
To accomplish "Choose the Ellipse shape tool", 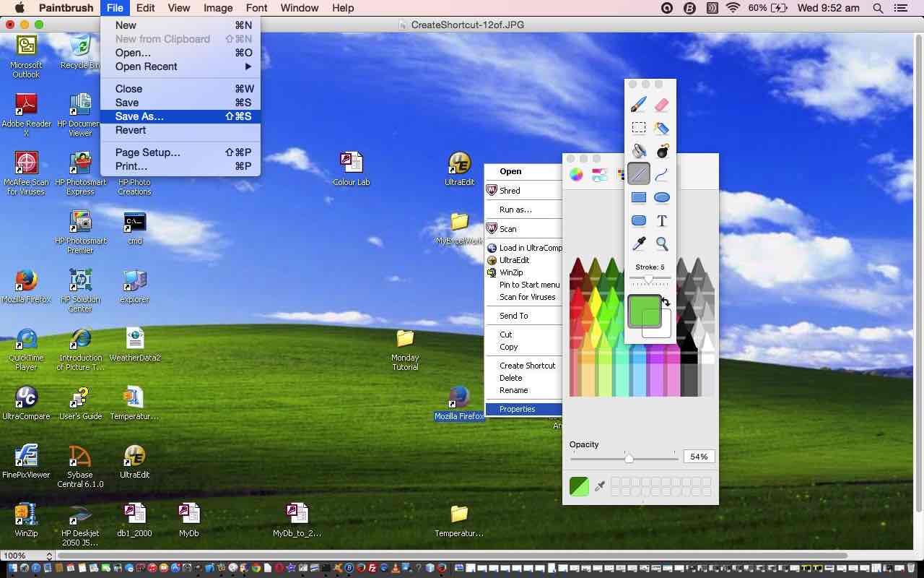I will [661, 197].
